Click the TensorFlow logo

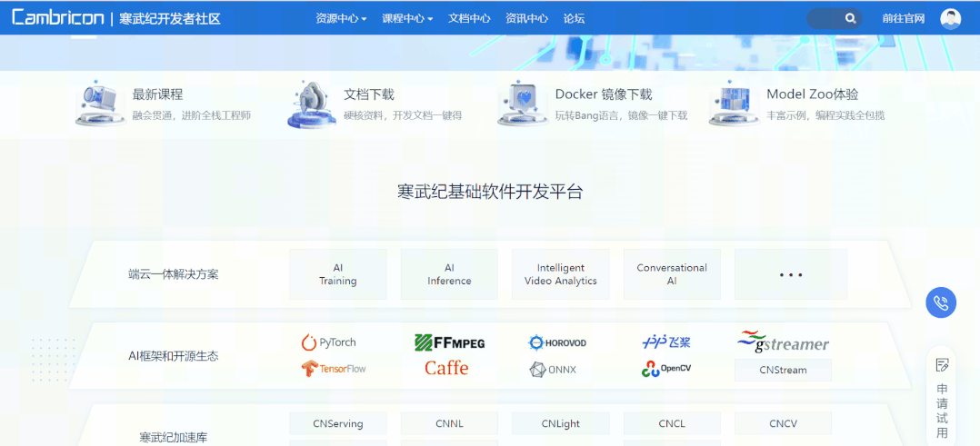334,369
